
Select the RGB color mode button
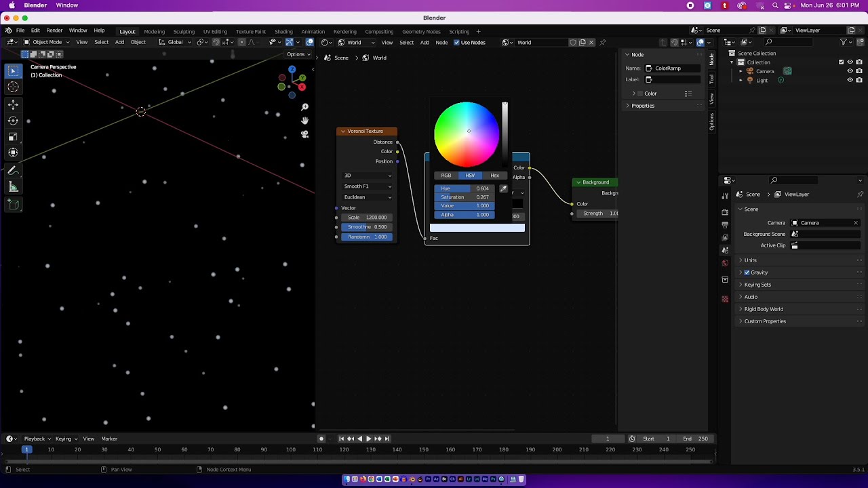[x=446, y=176]
